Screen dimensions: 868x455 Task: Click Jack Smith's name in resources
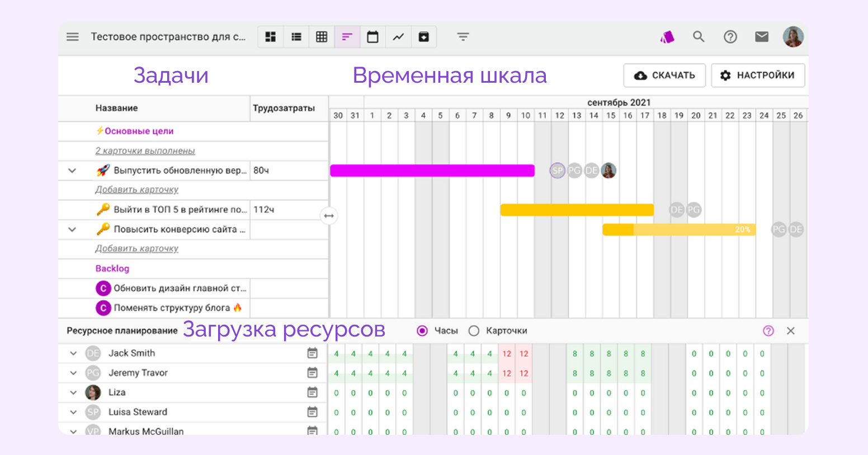pos(131,353)
